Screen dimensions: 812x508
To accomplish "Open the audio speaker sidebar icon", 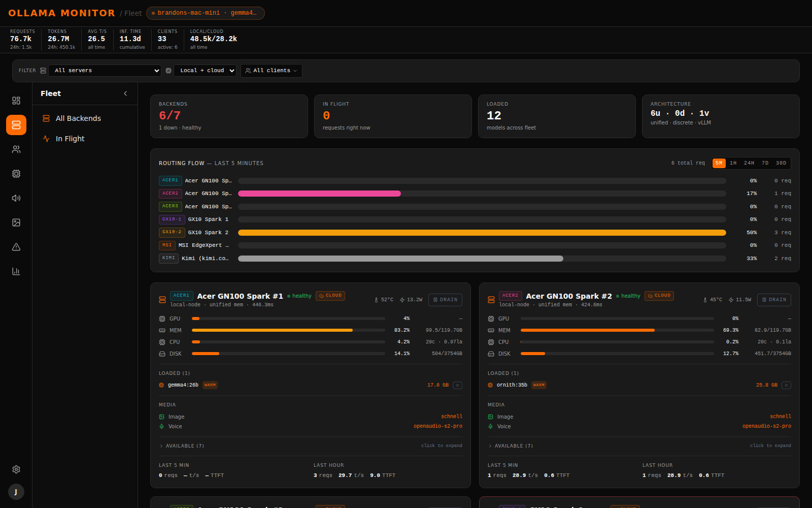I will coord(16,198).
